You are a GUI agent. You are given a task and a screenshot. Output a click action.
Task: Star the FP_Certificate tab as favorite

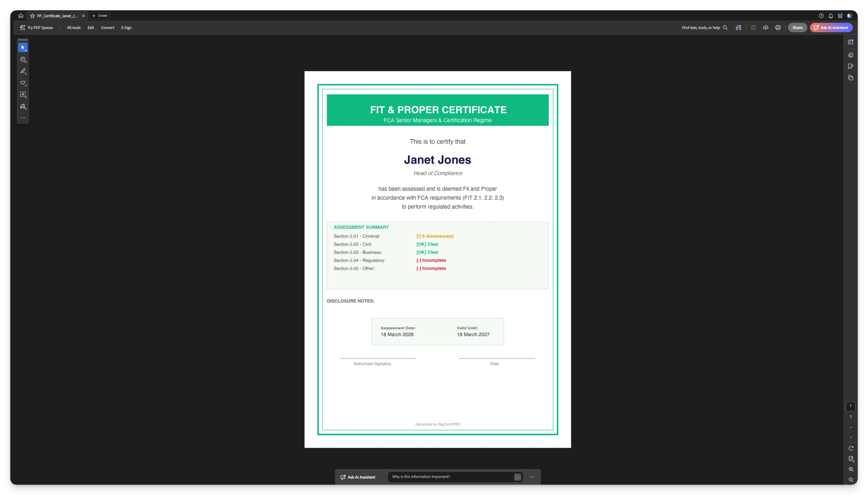pos(32,16)
